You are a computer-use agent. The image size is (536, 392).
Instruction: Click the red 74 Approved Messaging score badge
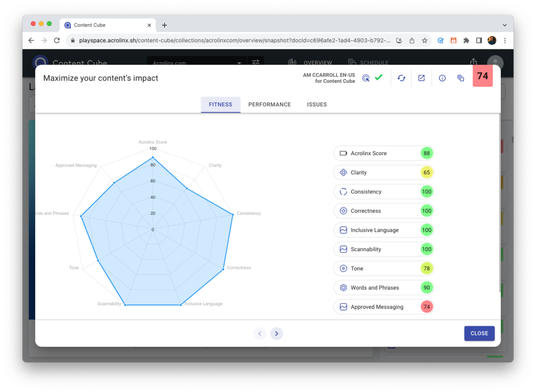point(427,306)
